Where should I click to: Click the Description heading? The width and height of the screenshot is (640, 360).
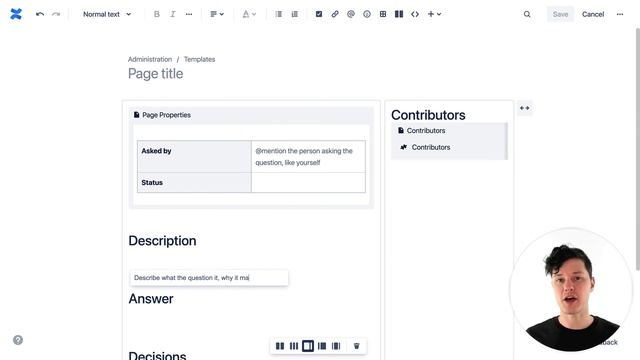tap(162, 241)
